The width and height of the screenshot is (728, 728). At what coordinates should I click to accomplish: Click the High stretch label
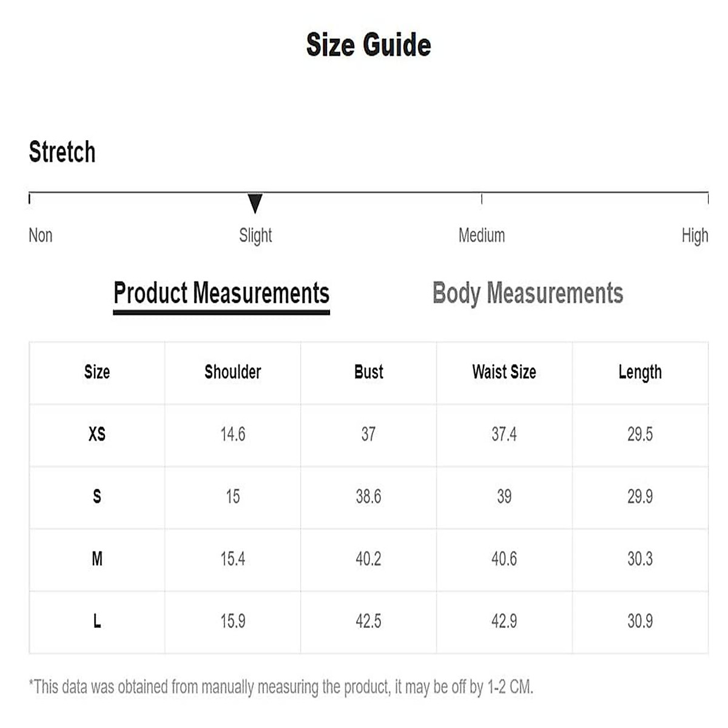(695, 235)
